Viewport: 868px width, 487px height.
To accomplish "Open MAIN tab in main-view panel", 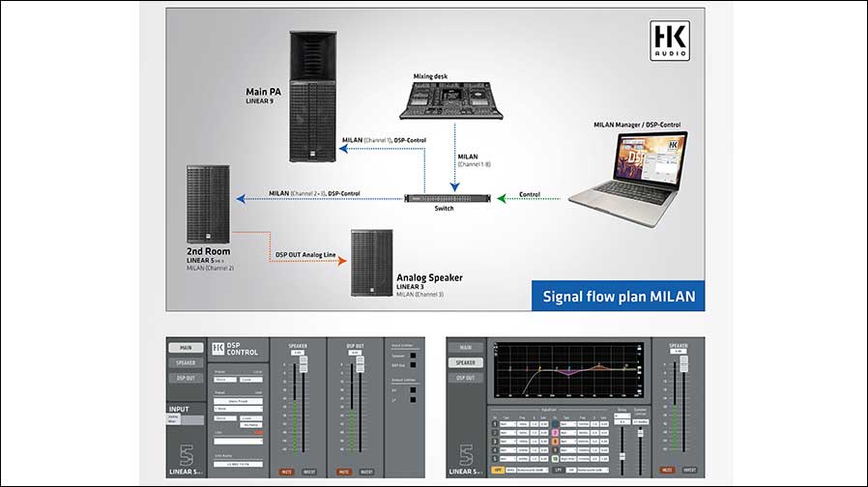I will coord(186,348).
